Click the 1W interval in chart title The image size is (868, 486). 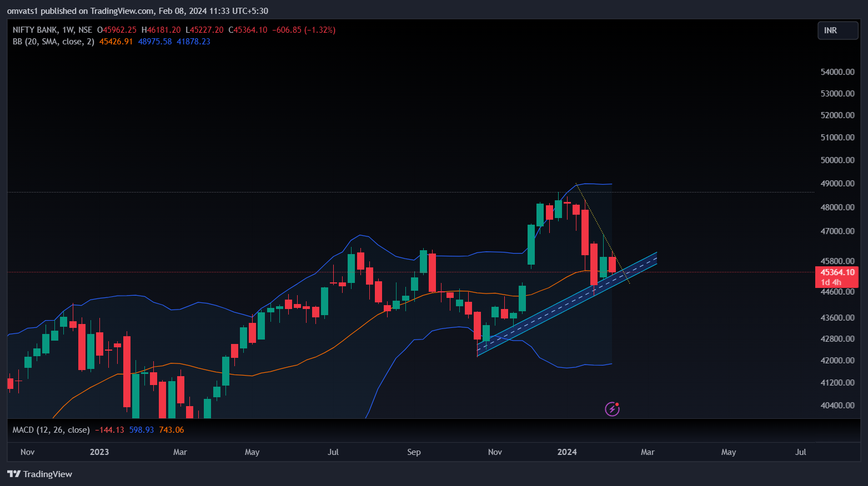coord(68,30)
